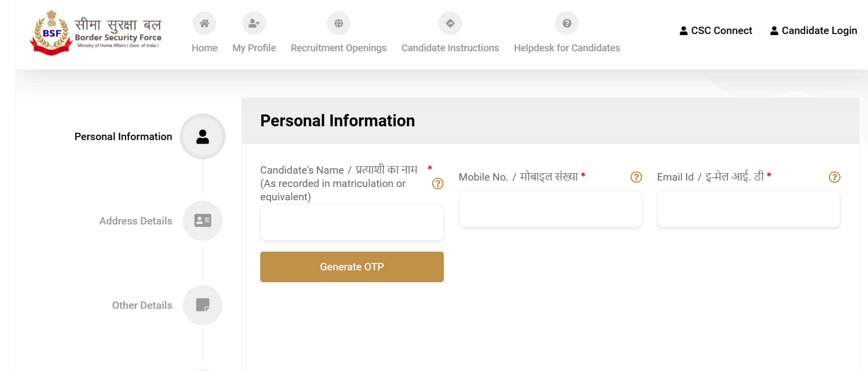The height and width of the screenshot is (371, 868).
Task: Click the Recruitment Openings globe icon
Action: [x=339, y=23]
